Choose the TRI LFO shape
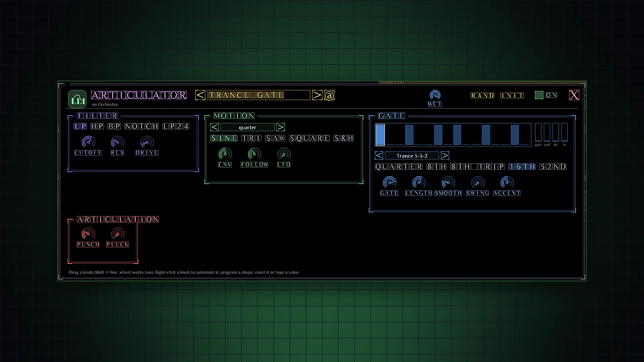The height and width of the screenshot is (362, 644). pos(252,138)
